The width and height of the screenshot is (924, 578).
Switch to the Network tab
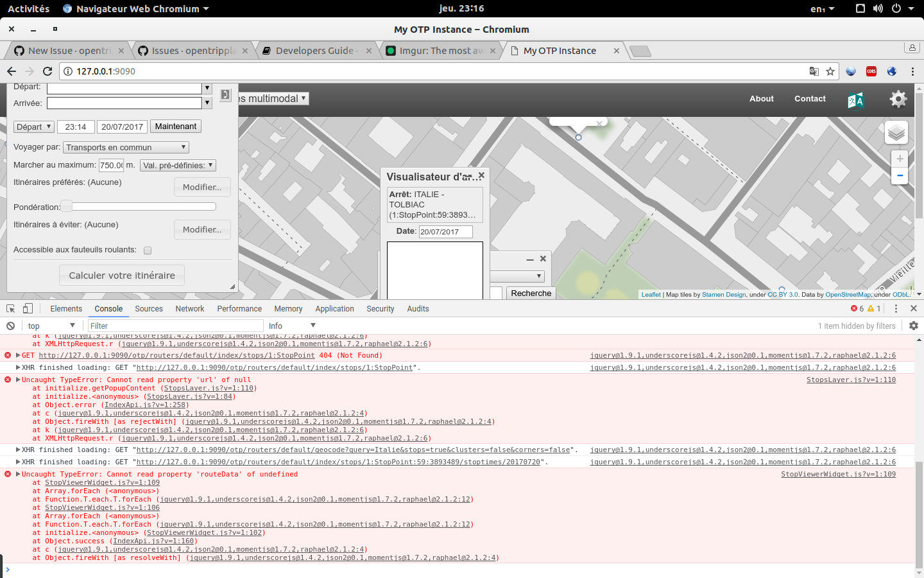click(x=190, y=309)
